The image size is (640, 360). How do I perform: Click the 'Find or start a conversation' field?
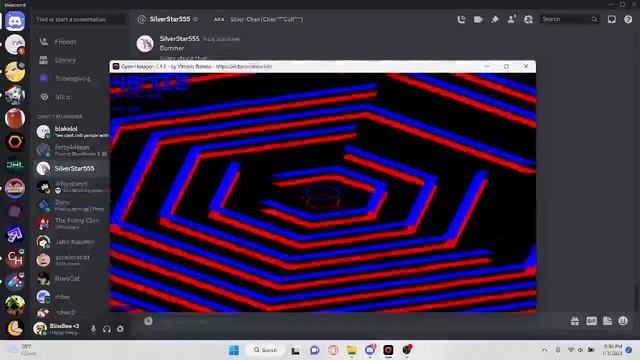[80, 19]
